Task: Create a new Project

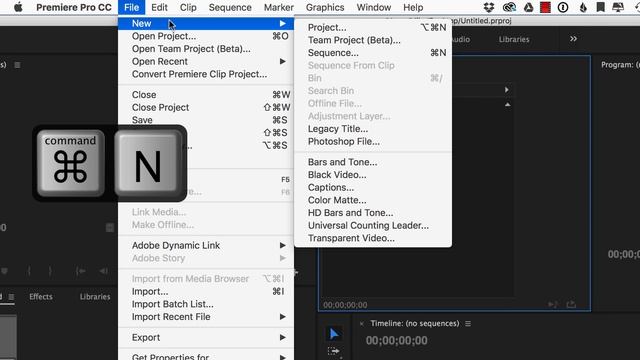Action: tap(373, 27)
